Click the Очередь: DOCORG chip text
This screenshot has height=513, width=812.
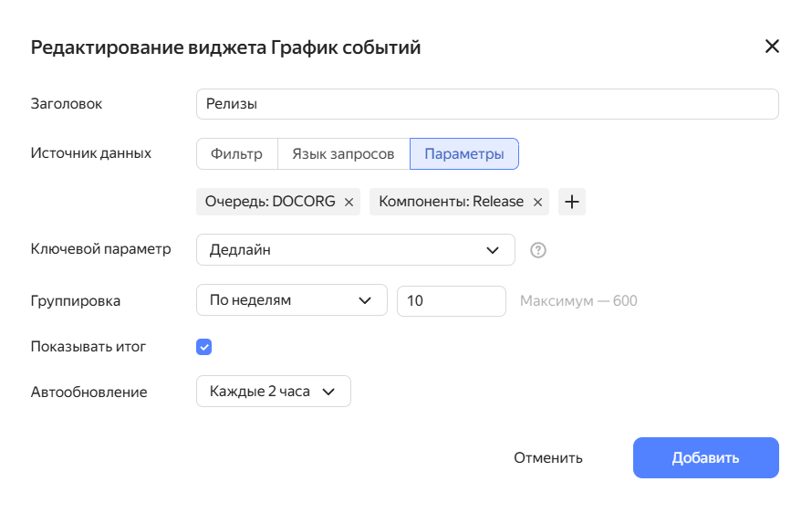270,202
